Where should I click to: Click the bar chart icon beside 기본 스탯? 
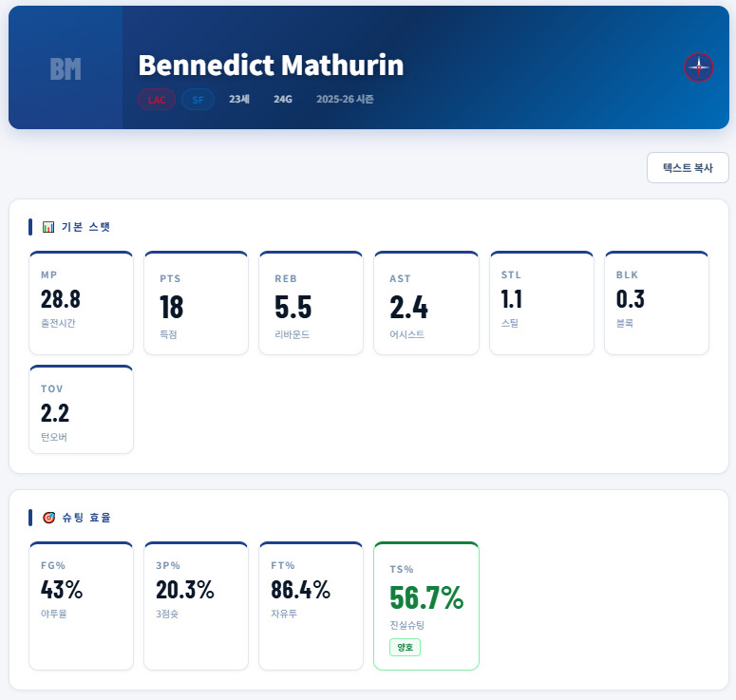49,227
